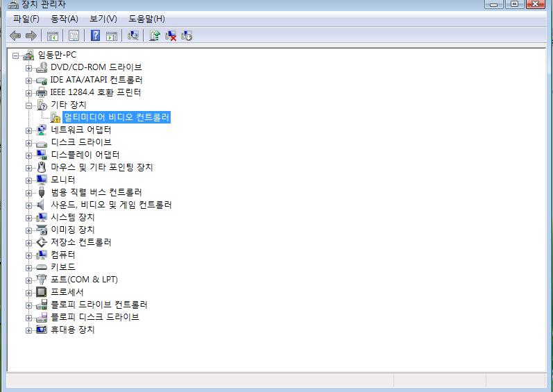Collapse the 임동만-PC root node
Viewport: 553px width, 392px height.
point(15,56)
